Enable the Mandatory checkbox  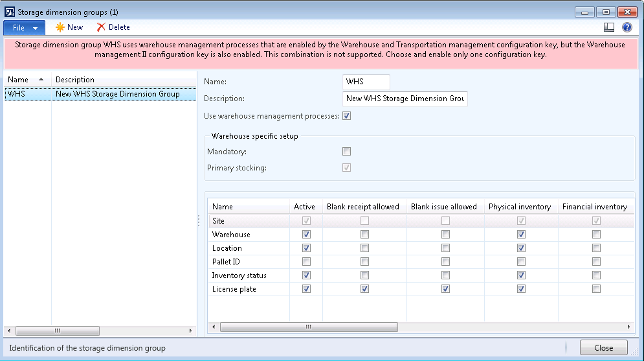(x=347, y=152)
